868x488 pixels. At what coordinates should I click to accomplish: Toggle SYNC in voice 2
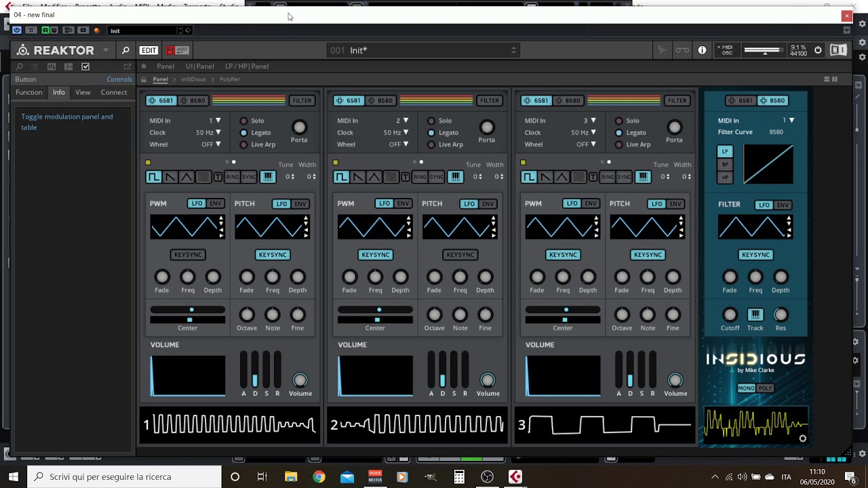coord(436,177)
